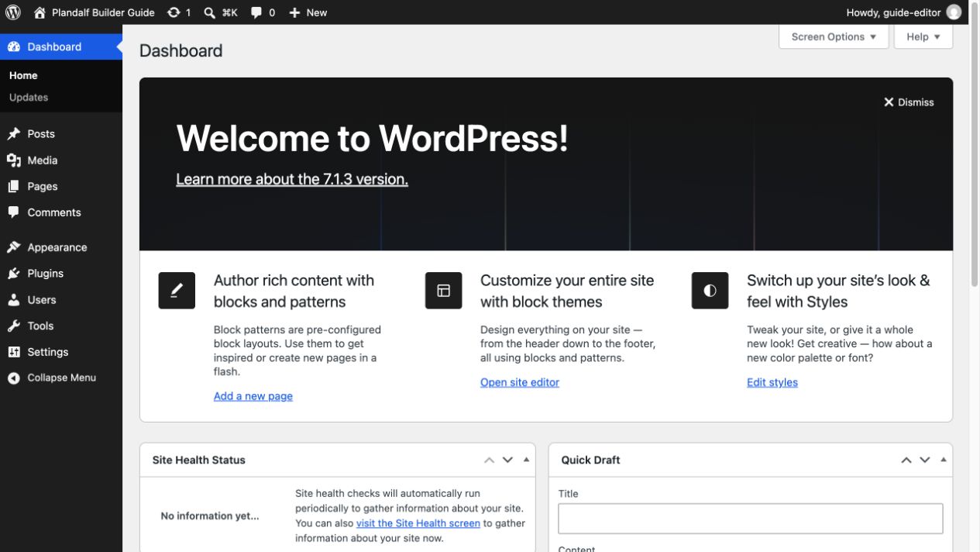980x552 pixels.
Task: Click the Pages icon in sidebar
Action: 14,186
